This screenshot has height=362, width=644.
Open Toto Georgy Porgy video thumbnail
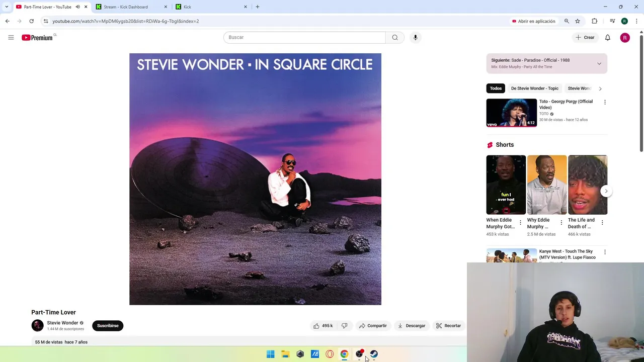[511, 113]
